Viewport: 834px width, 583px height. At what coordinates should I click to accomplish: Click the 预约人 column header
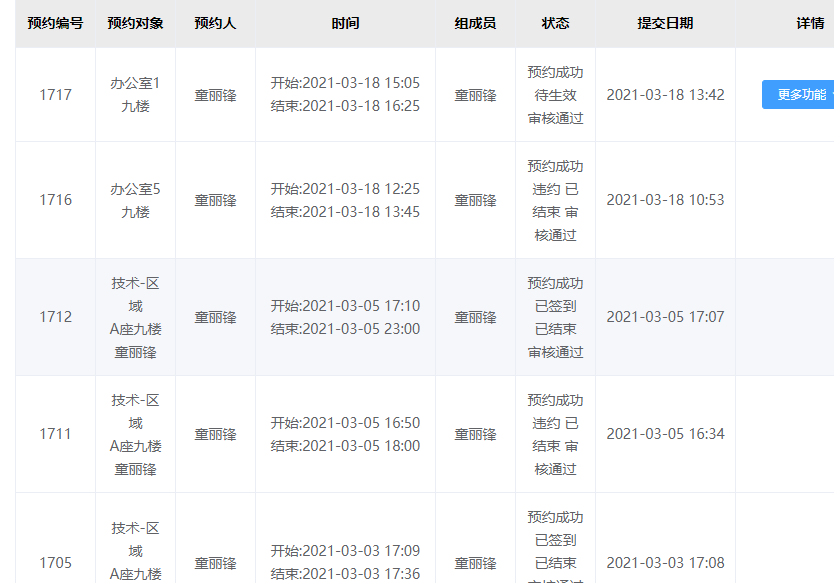click(215, 23)
